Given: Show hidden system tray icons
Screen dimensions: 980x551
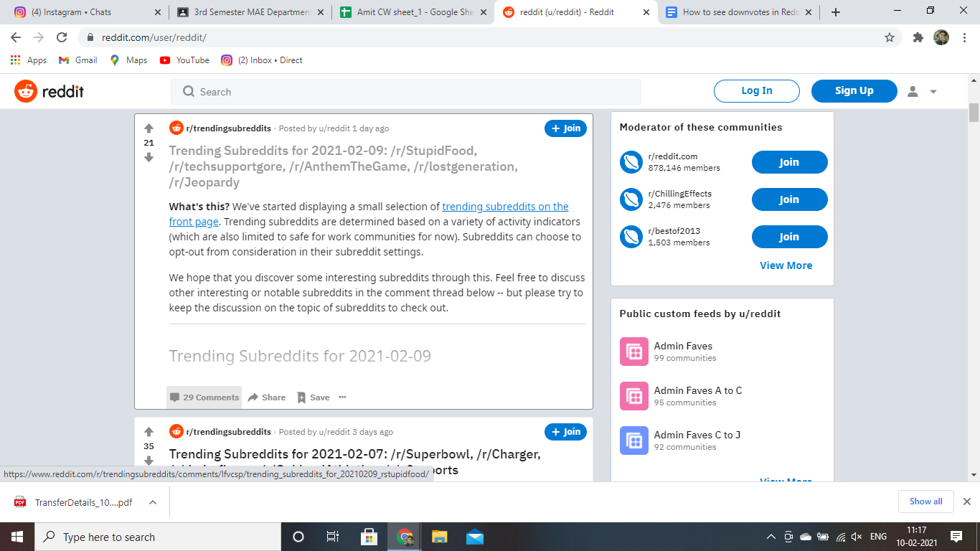Looking at the screenshot, I should click(771, 537).
